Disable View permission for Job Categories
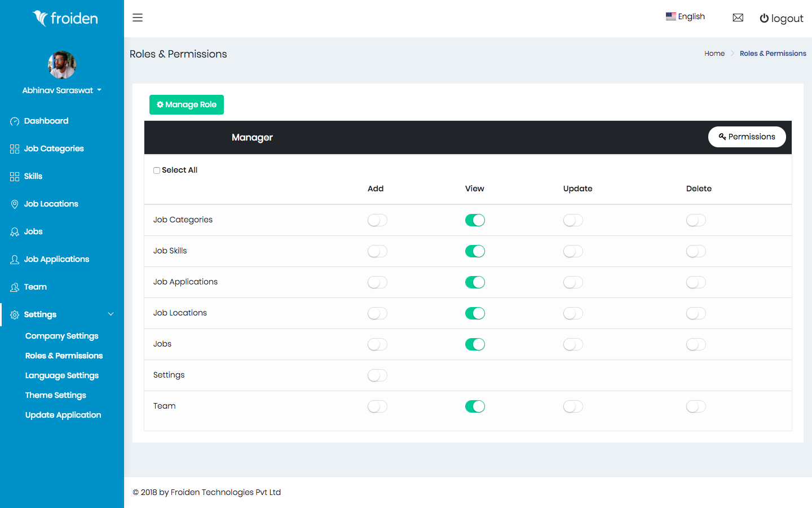Image resolution: width=812 pixels, height=508 pixels. [475, 220]
